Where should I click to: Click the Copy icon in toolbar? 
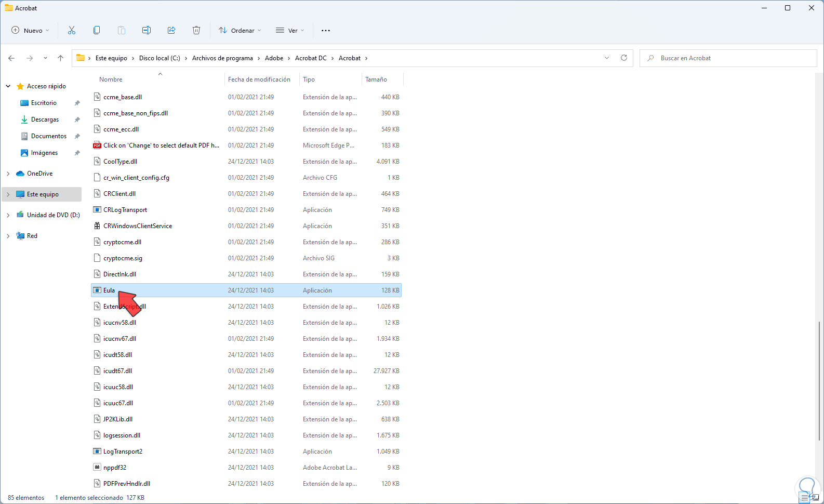pos(97,30)
